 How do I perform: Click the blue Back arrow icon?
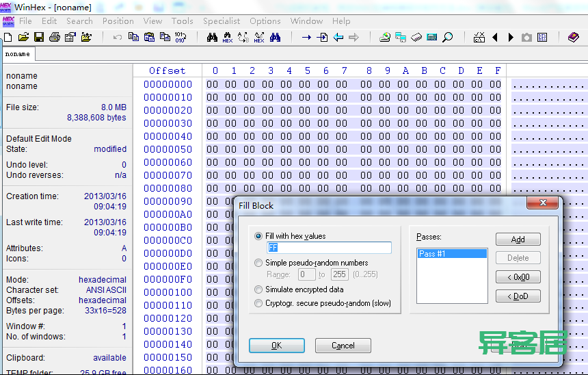[338, 37]
